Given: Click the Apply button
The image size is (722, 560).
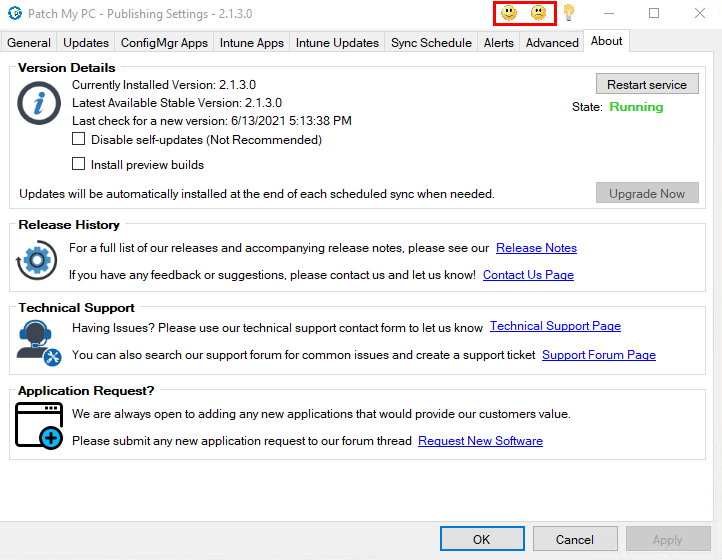Looking at the screenshot, I should (x=668, y=539).
